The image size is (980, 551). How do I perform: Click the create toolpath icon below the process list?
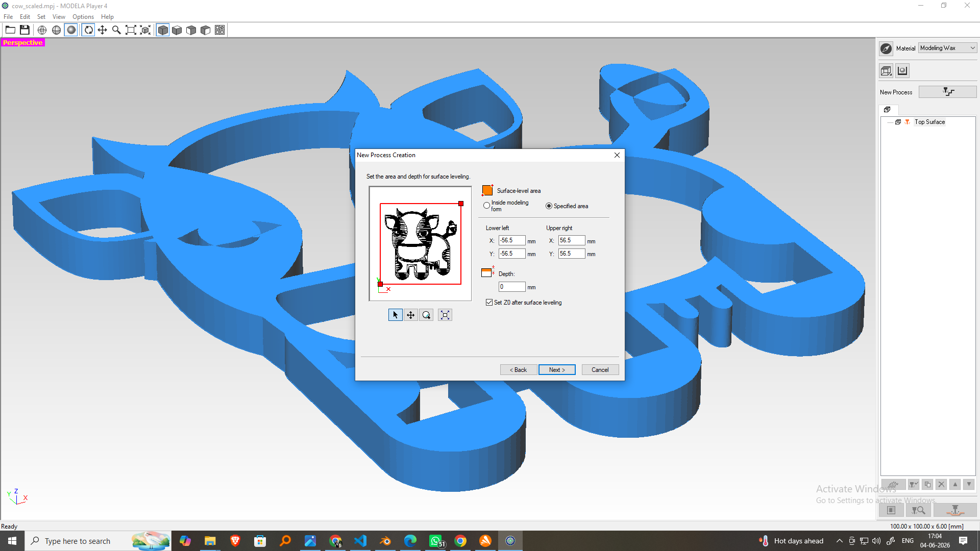[x=893, y=485]
